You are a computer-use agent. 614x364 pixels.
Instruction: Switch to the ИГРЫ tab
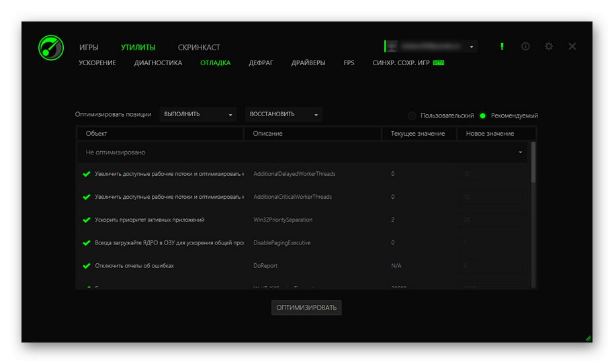click(x=89, y=48)
